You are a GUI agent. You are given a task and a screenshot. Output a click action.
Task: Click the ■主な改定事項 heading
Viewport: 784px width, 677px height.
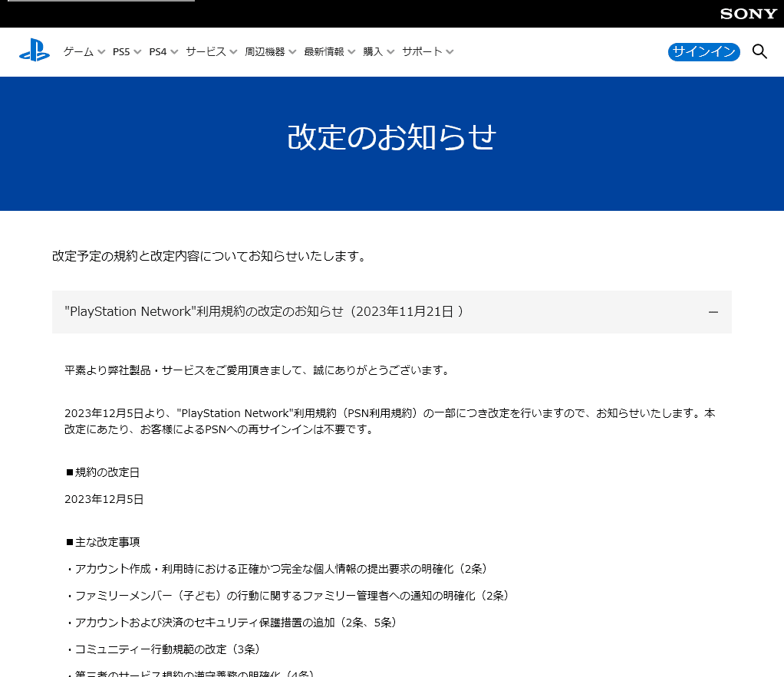tap(103, 542)
